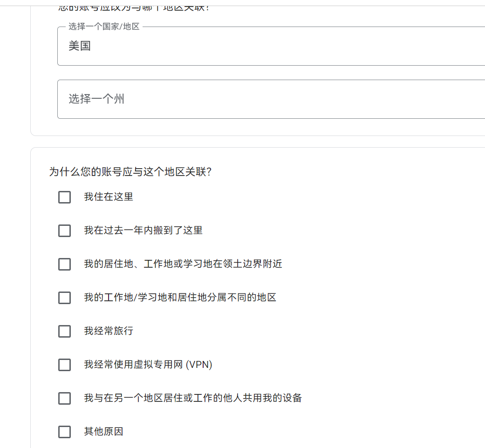Enable the 我经常旅行 checkbox
This screenshot has width=485, height=448.
[x=65, y=331]
